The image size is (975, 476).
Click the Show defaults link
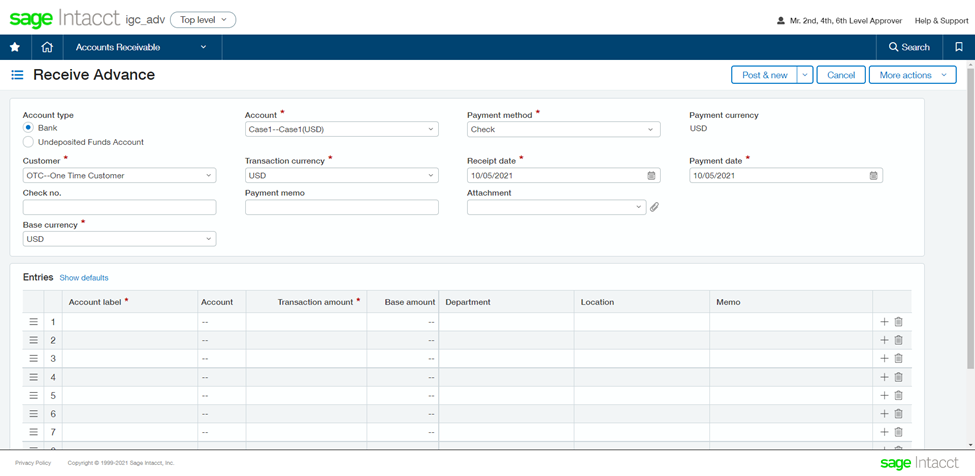(x=84, y=278)
